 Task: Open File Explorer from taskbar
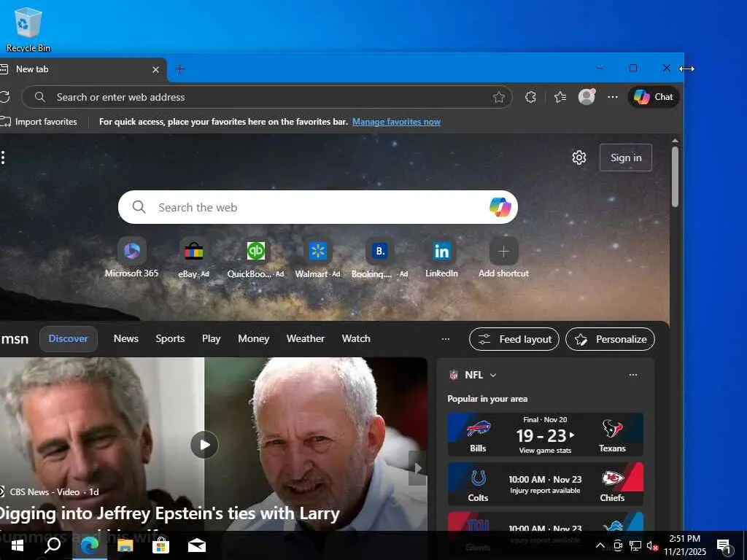pyautogui.click(x=125, y=545)
